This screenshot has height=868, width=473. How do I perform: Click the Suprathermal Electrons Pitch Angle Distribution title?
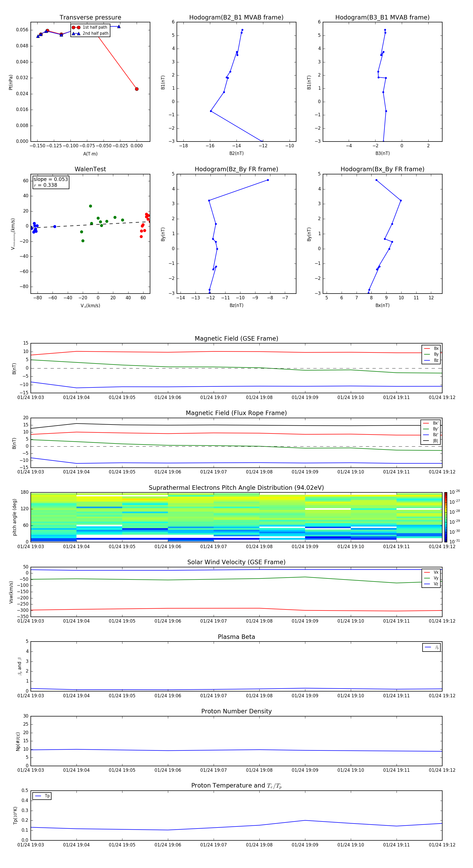pyautogui.click(x=236, y=488)
